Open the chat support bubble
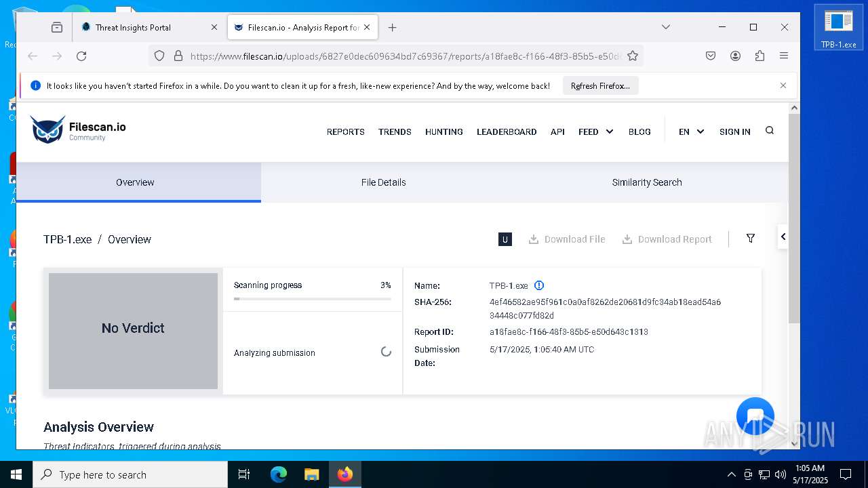868x488 pixels. (755, 416)
